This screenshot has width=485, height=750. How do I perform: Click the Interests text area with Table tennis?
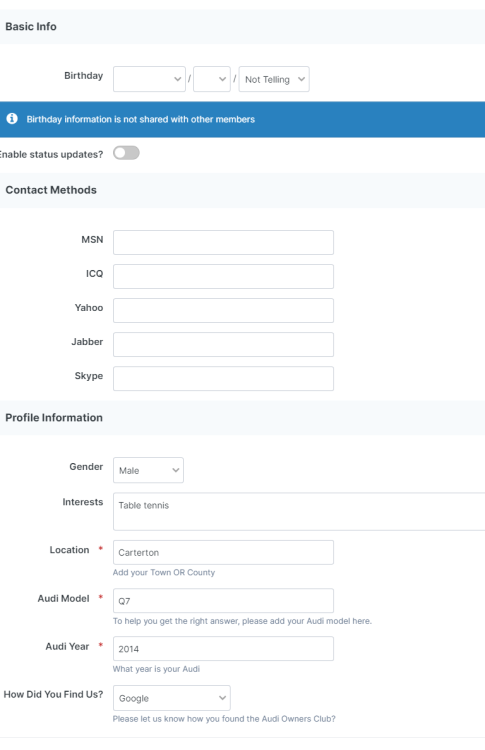299,512
